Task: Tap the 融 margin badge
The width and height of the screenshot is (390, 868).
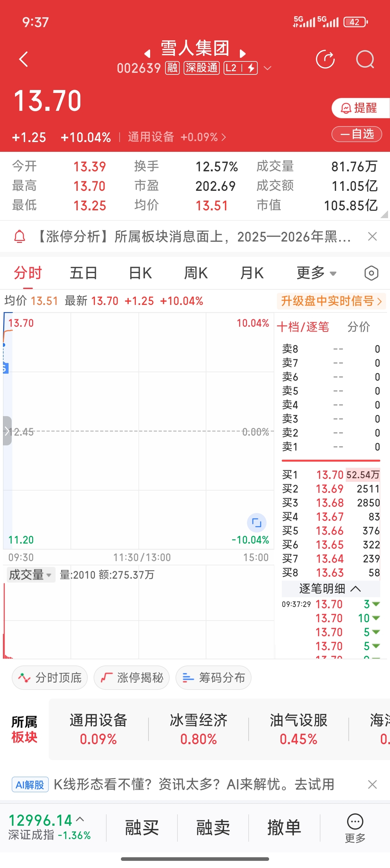Action: point(172,68)
